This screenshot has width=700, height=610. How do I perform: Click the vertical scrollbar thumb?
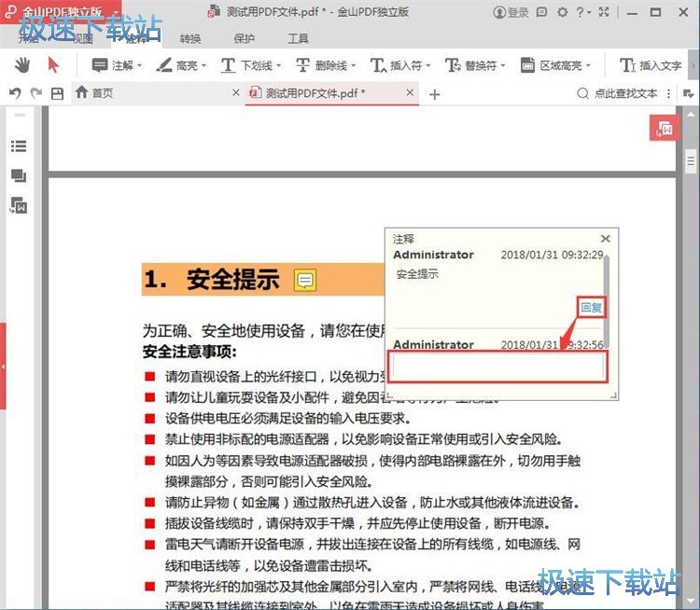[x=691, y=160]
